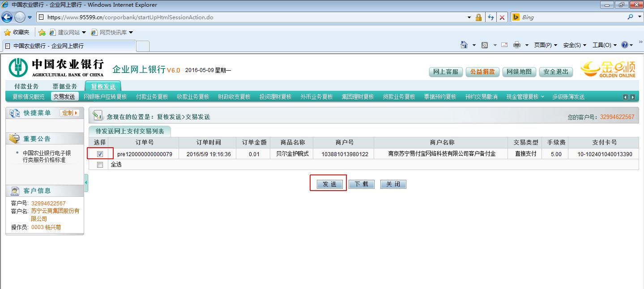Tick the 全选 select-all checkbox

[x=100, y=165]
